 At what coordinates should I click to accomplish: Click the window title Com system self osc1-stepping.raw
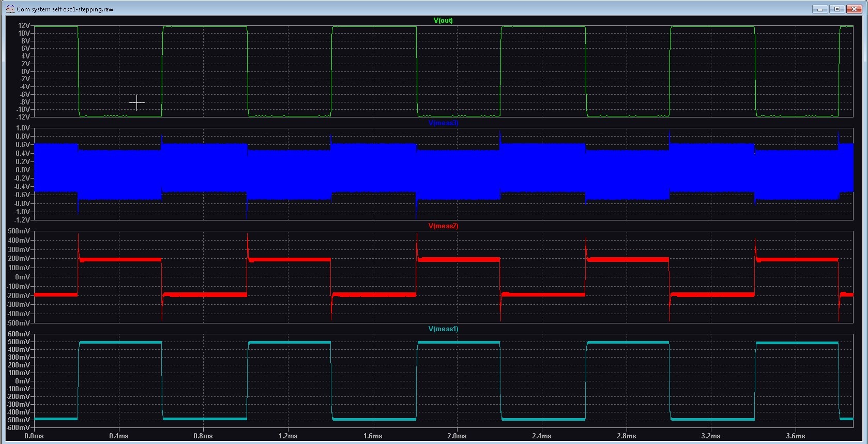coord(65,9)
